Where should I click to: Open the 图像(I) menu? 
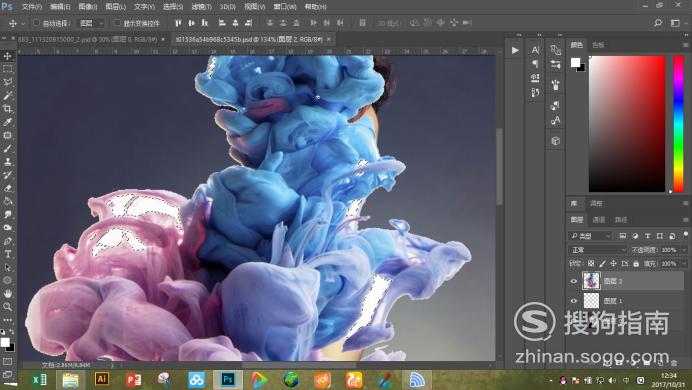(x=87, y=7)
